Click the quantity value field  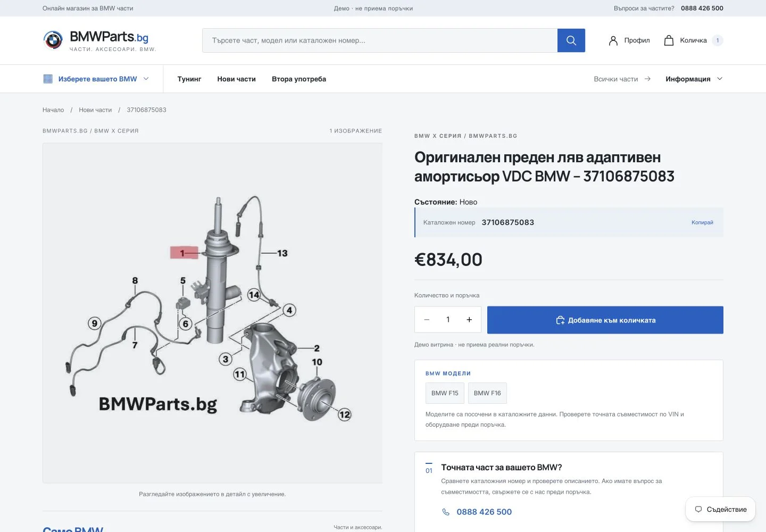[x=448, y=320]
